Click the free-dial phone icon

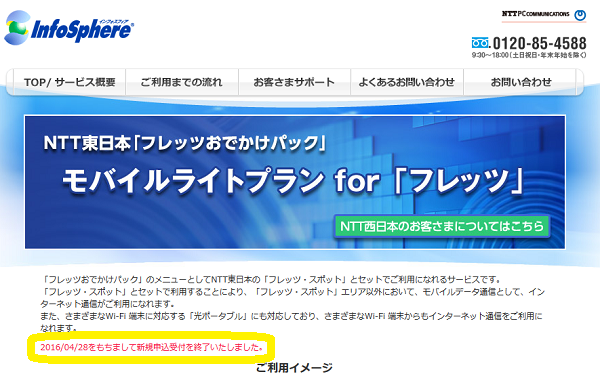480,42
